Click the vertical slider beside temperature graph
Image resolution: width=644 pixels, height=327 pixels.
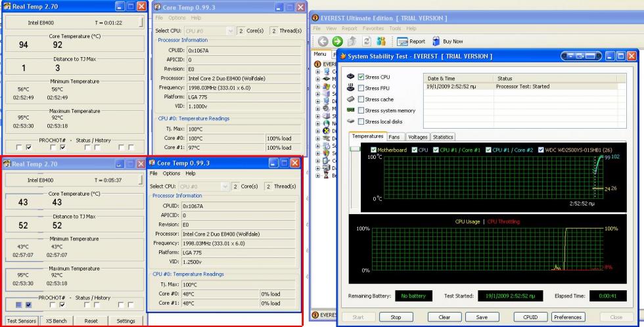point(356,149)
